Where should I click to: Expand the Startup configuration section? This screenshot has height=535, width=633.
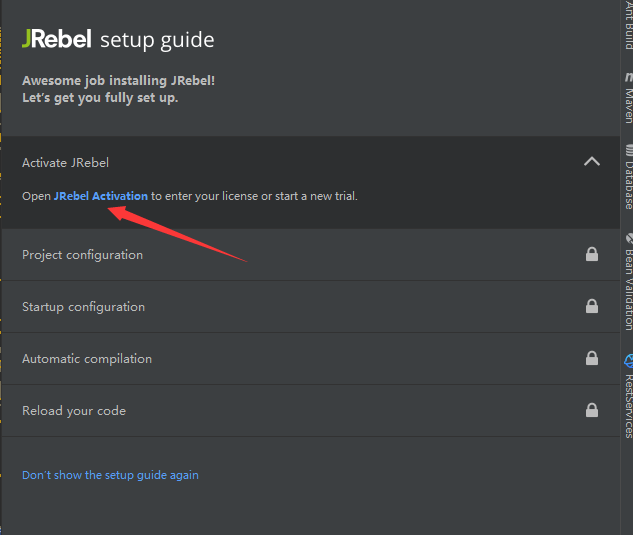click(x=311, y=307)
